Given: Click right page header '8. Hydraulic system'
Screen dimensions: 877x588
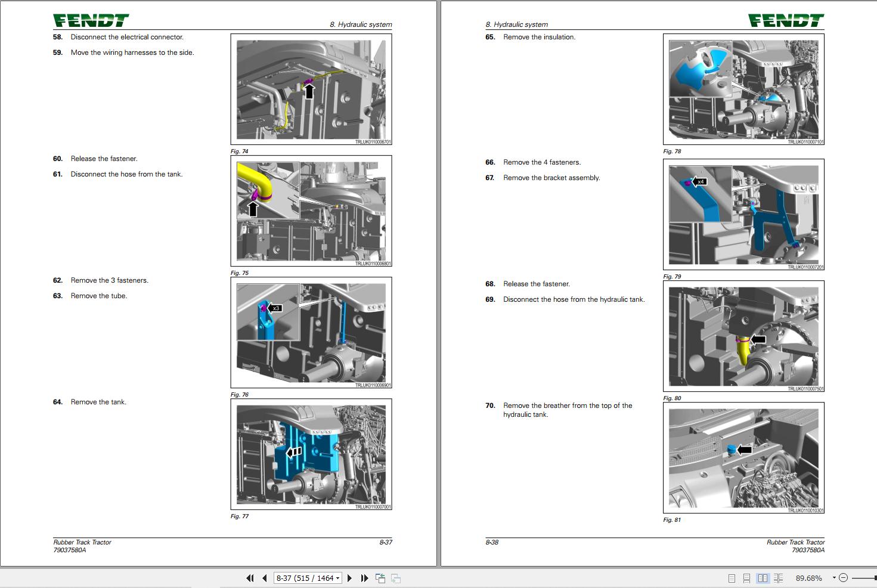Looking at the screenshot, I should pos(517,24).
